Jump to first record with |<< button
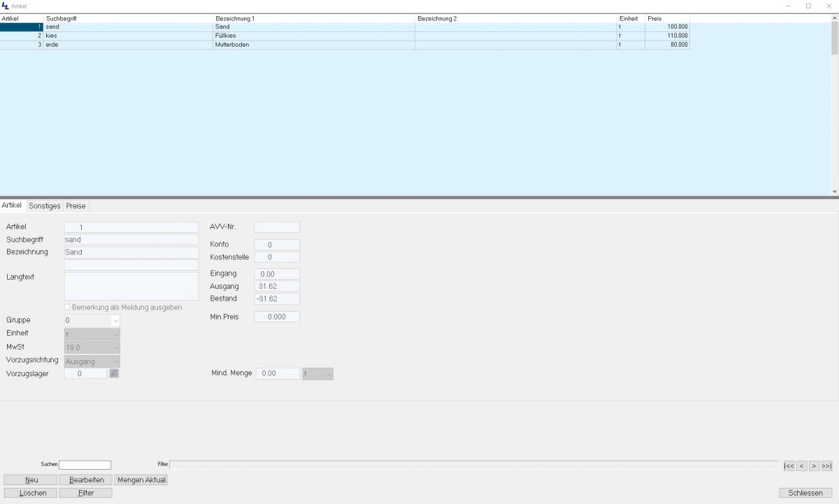 pos(789,466)
